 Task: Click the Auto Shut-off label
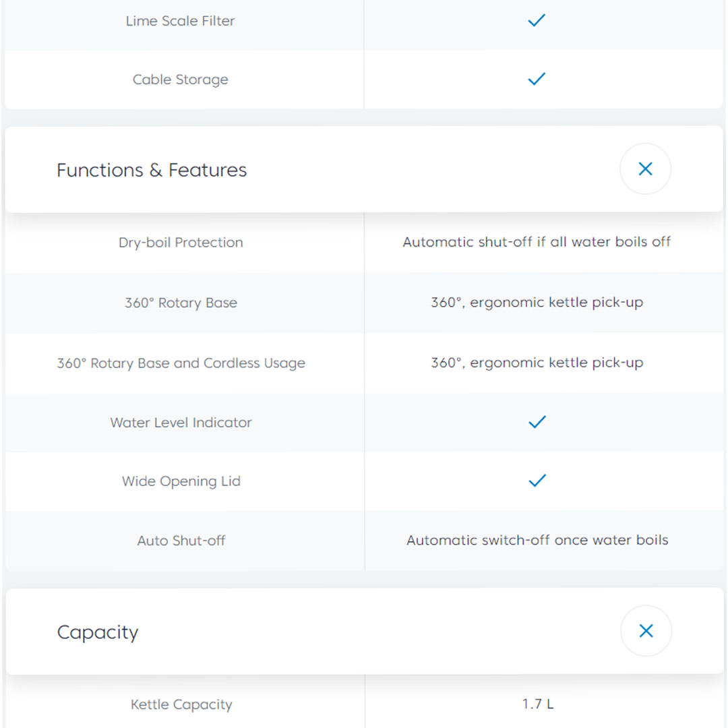pos(181,541)
